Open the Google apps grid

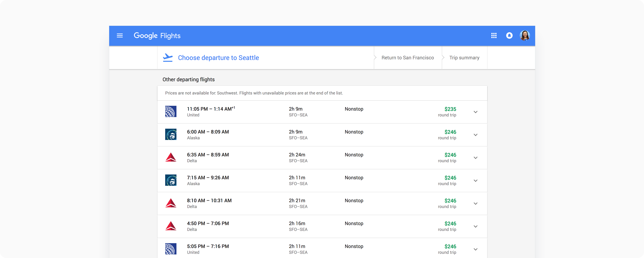point(494,36)
